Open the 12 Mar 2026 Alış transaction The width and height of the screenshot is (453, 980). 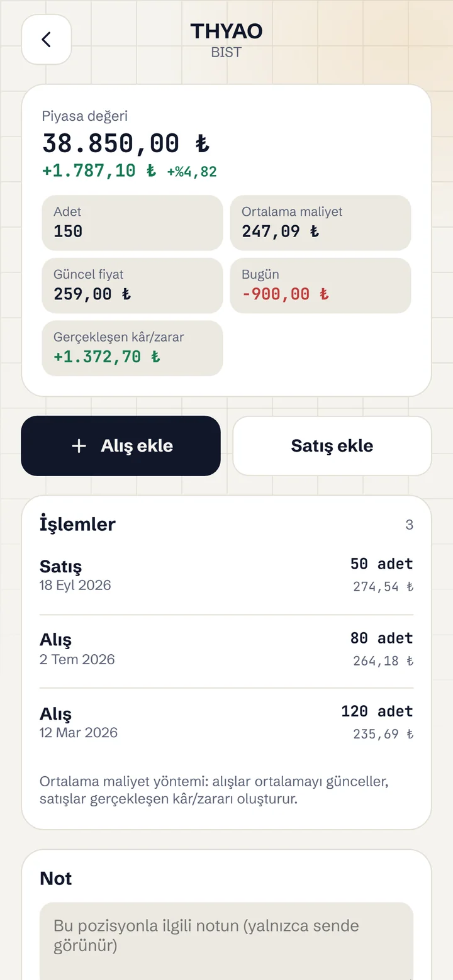pos(226,723)
